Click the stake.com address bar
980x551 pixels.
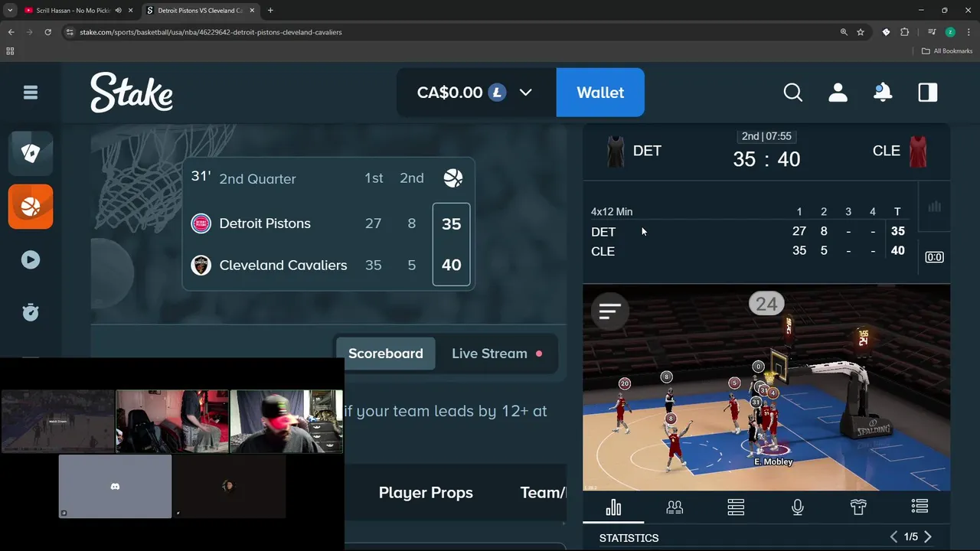(x=452, y=32)
